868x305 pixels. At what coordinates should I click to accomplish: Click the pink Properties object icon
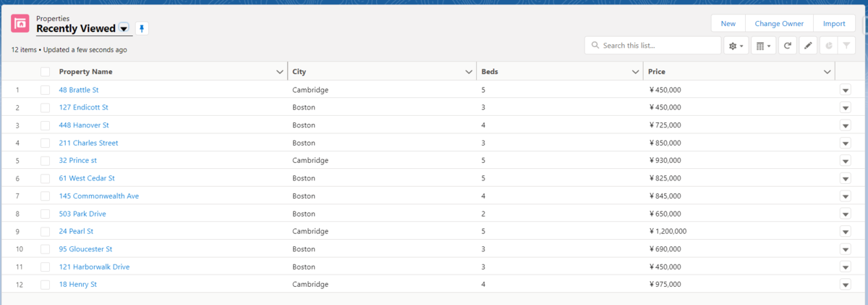click(x=20, y=24)
